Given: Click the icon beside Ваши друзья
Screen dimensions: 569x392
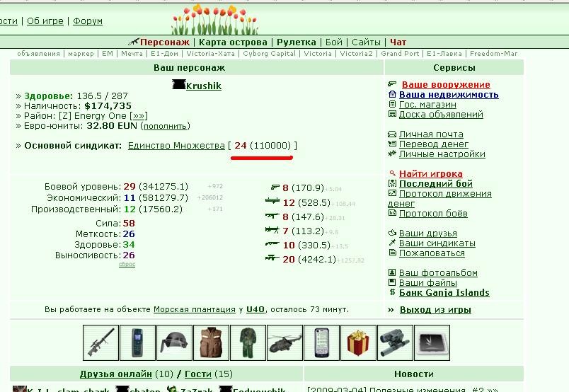Looking at the screenshot, I should (x=392, y=233).
